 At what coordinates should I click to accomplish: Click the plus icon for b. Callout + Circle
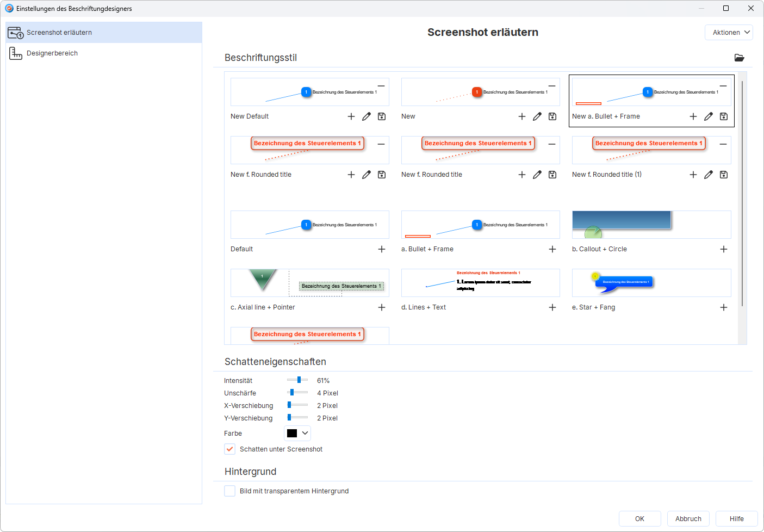[724, 249]
